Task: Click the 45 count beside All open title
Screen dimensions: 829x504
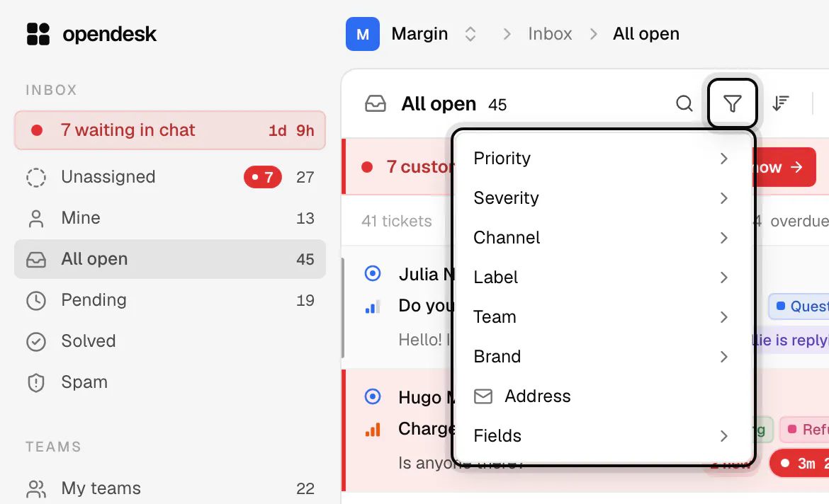Action: point(497,105)
